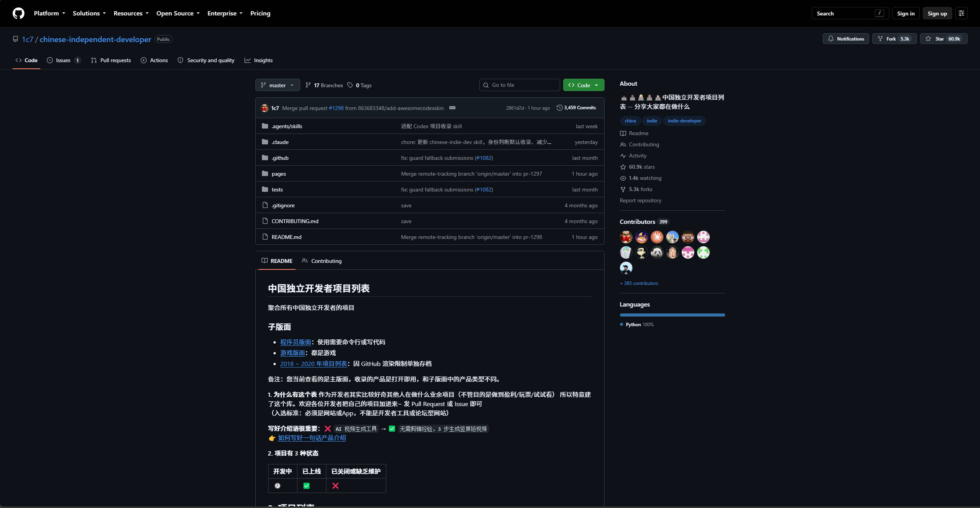This screenshot has width=980, height=508.
Task: Click the star icon beside 60.9k stars
Action: tap(623, 167)
